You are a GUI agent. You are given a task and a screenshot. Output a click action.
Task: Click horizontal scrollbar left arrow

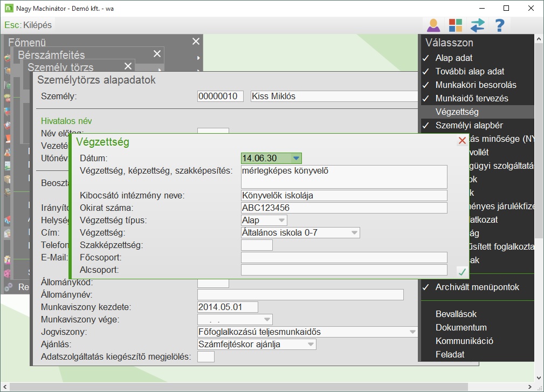5,387
